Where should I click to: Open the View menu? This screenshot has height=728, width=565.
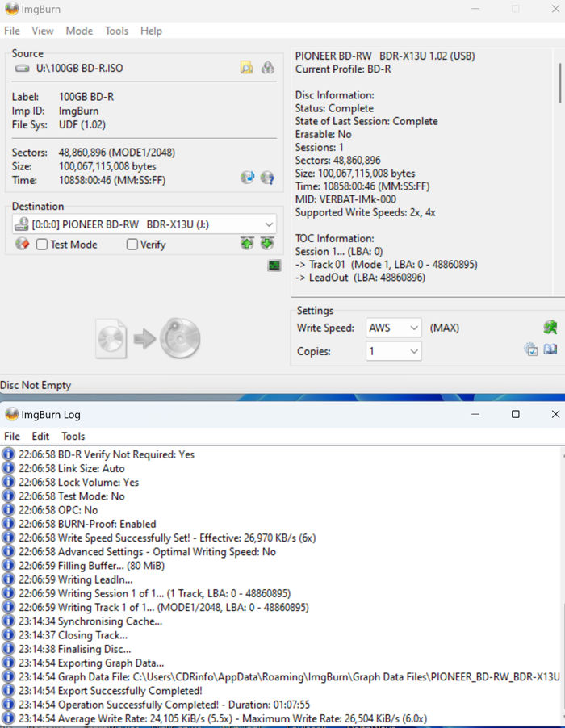point(43,31)
